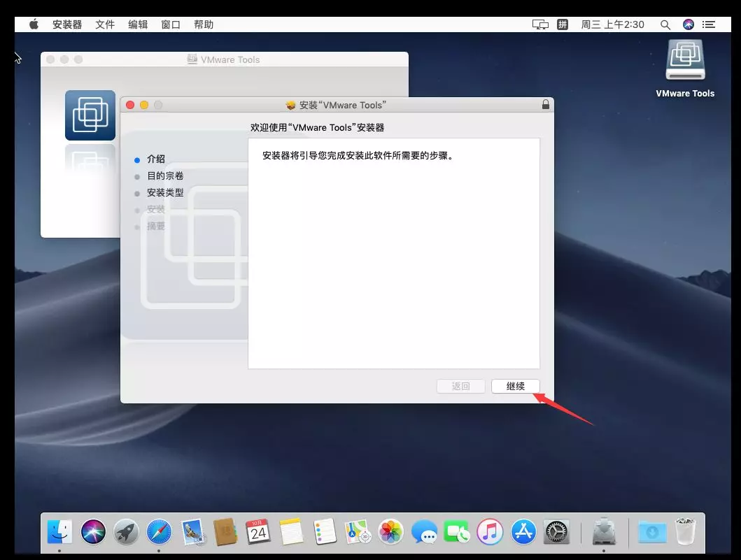Click the 欢迎使用 heading in installer
The height and width of the screenshot is (560, 741).
[317, 127]
